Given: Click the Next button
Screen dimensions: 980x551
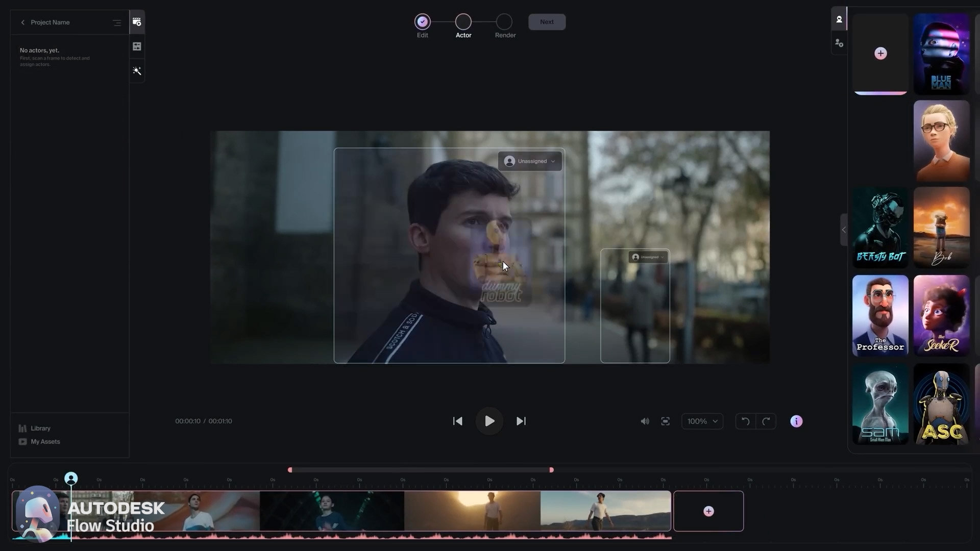Looking at the screenshot, I should click(547, 22).
